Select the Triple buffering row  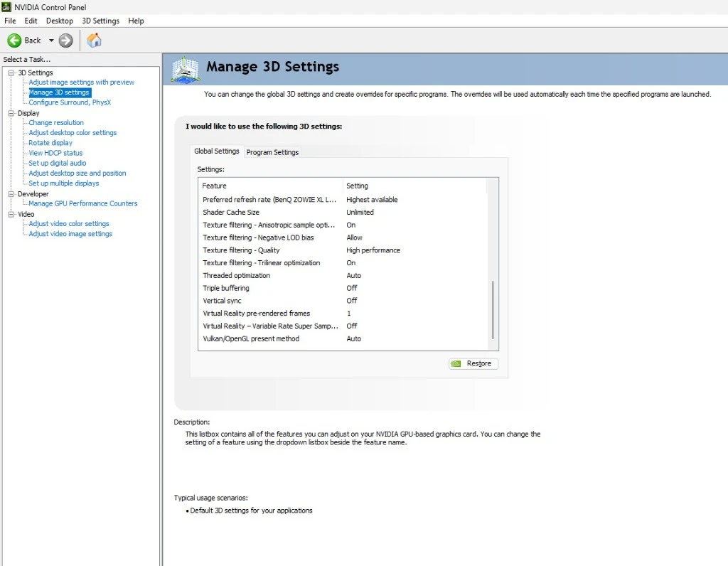pos(343,288)
